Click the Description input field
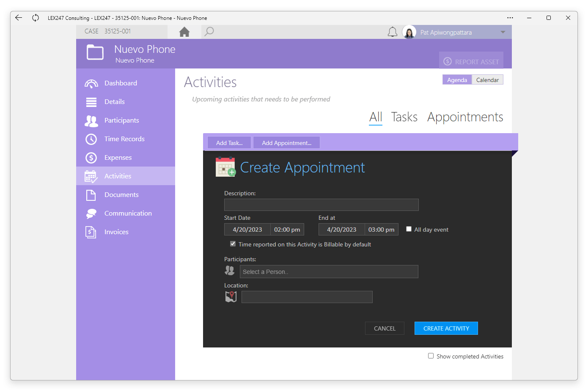The width and height of the screenshot is (588, 391). (321, 205)
